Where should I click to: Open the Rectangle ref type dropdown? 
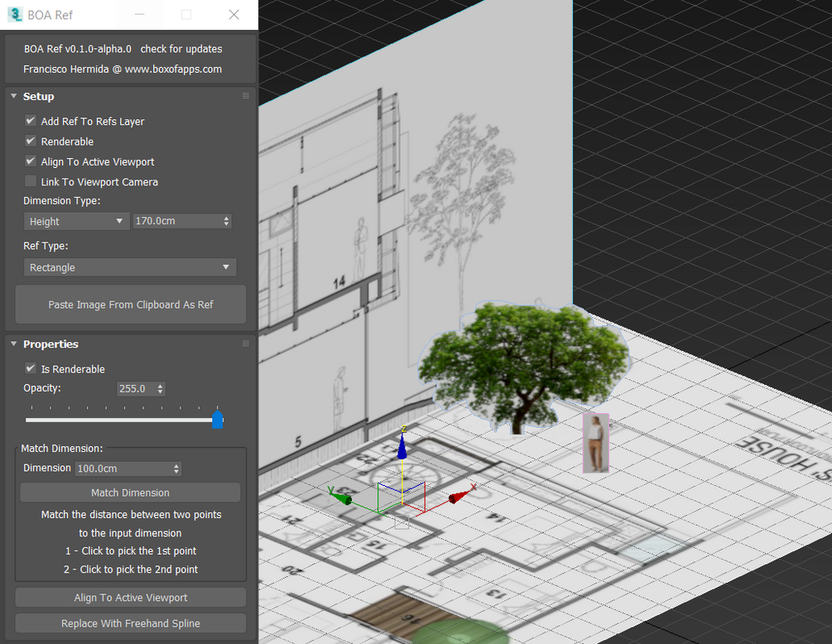point(130,267)
